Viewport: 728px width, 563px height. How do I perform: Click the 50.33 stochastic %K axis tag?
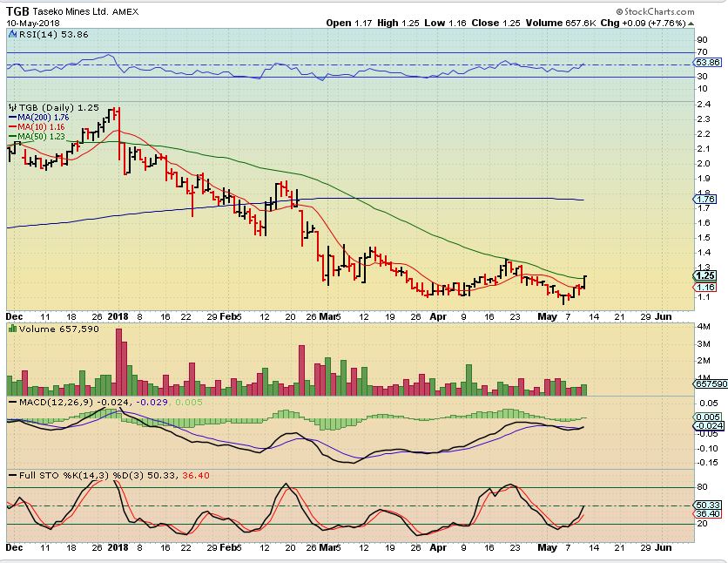708,505
